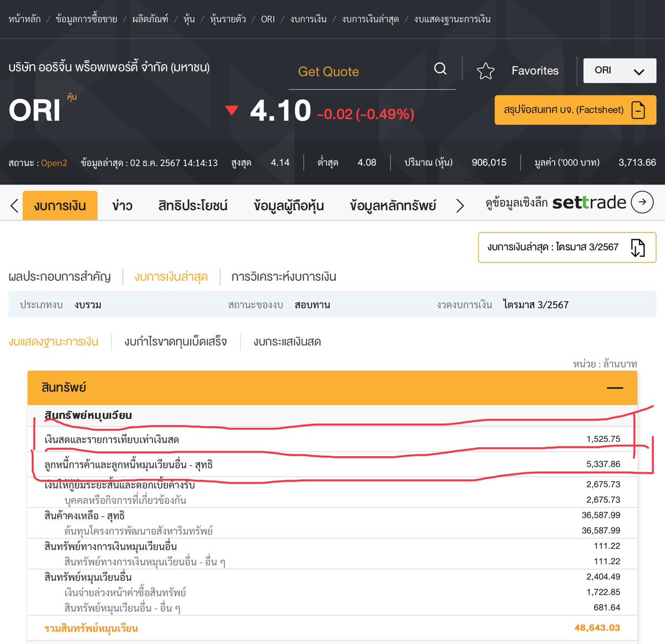665x644 pixels.
Task: Click the เงินจ่ายล่วงหน้าค่าซื้อสินทรัพย์ row label
Action: point(125,593)
